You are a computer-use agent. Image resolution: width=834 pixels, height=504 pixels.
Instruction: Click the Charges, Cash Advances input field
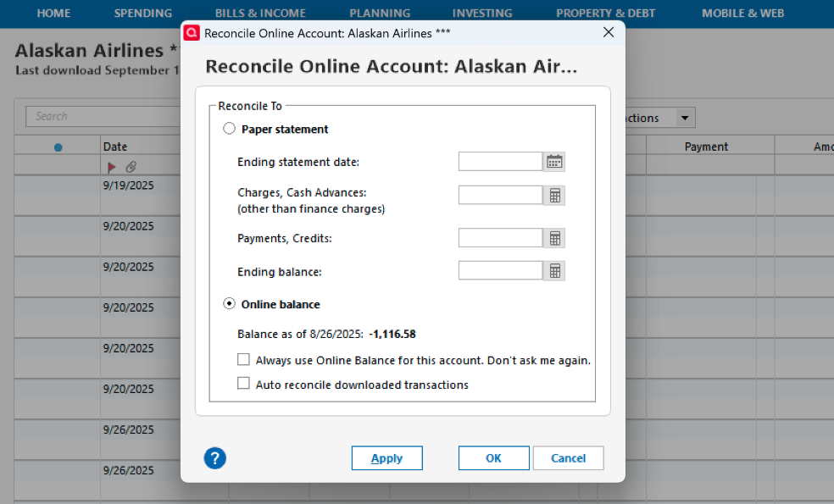[x=501, y=195]
